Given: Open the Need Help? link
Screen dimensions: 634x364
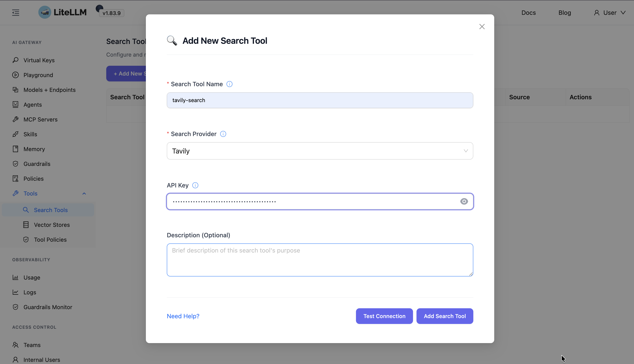Looking at the screenshot, I should (183, 316).
